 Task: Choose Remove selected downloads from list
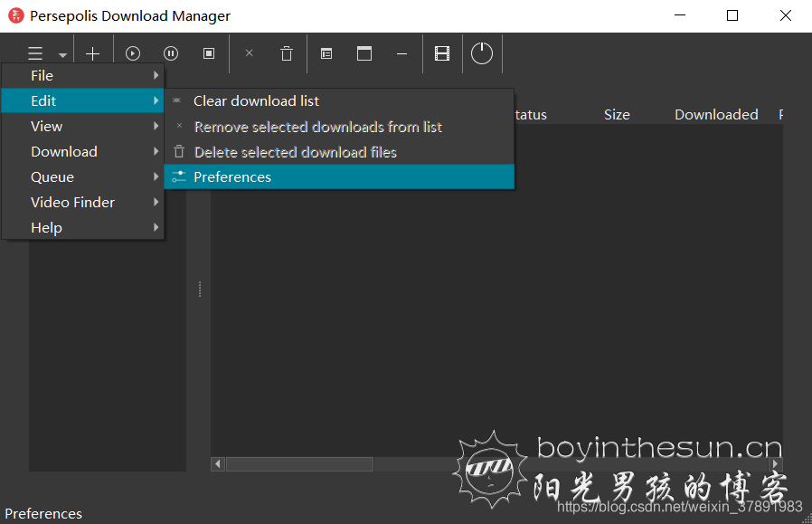(x=339, y=127)
